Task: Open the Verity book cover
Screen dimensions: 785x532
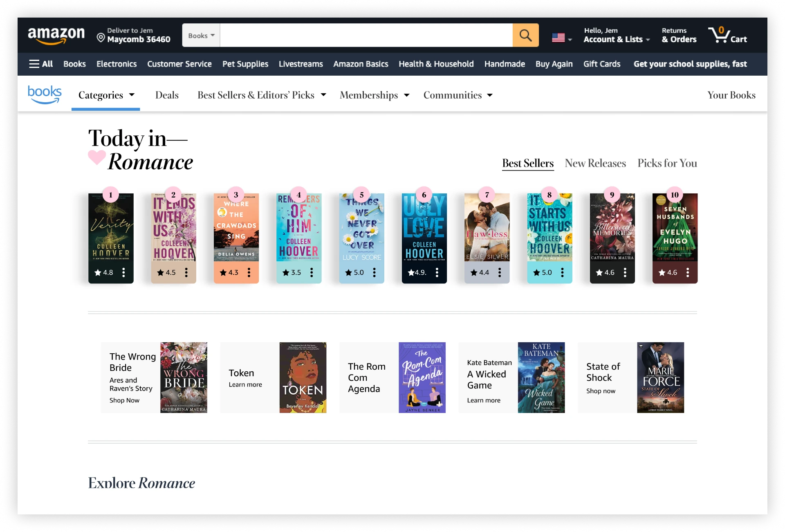Action: tap(111, 227)
